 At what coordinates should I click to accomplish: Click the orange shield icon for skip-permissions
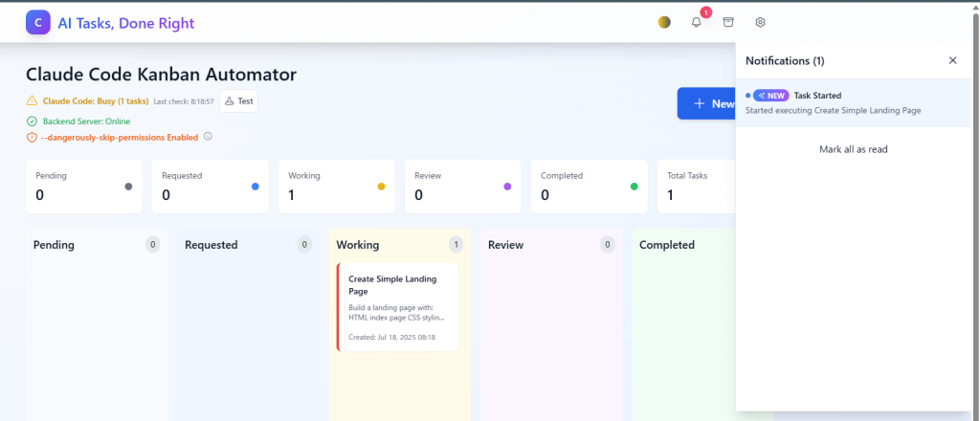click(32, 137)
